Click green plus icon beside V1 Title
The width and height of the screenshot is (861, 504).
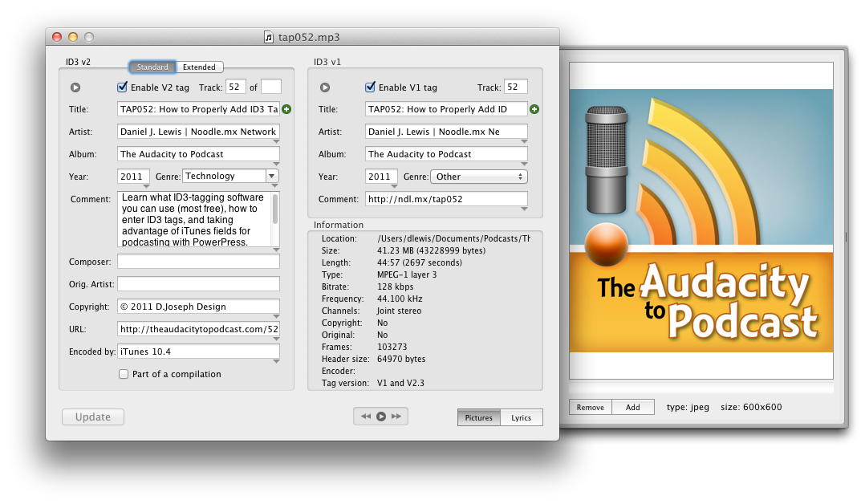pos(535,109)
